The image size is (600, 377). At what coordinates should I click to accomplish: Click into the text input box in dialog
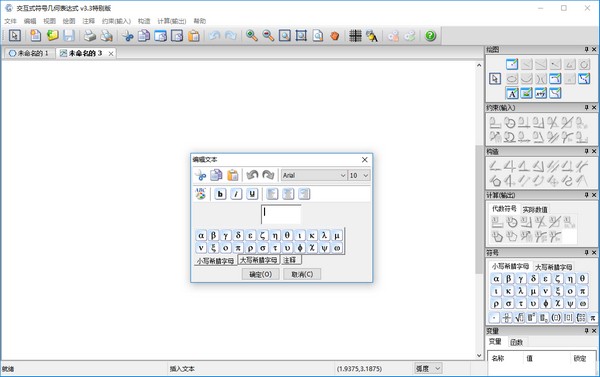pos(281,214)
